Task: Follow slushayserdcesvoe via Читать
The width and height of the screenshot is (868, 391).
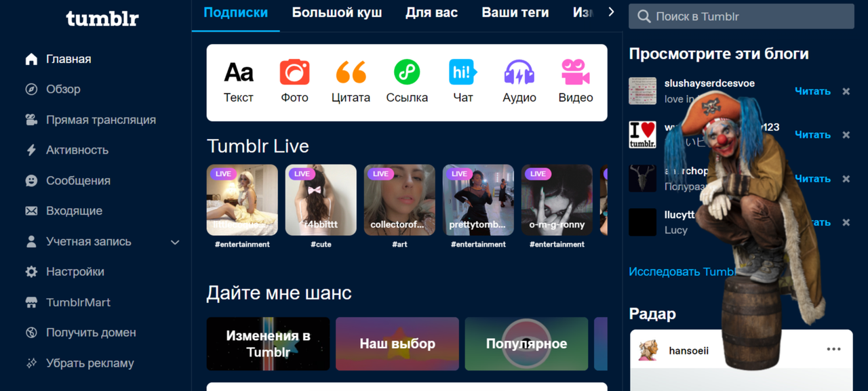Action: click(812, 91)
